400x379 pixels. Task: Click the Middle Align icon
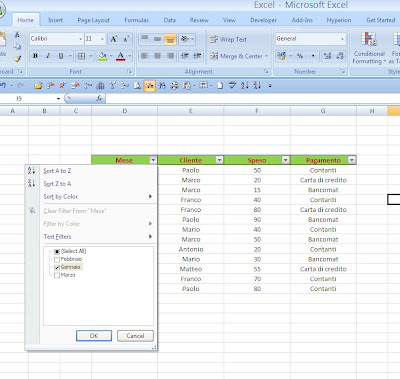(157, 39)
